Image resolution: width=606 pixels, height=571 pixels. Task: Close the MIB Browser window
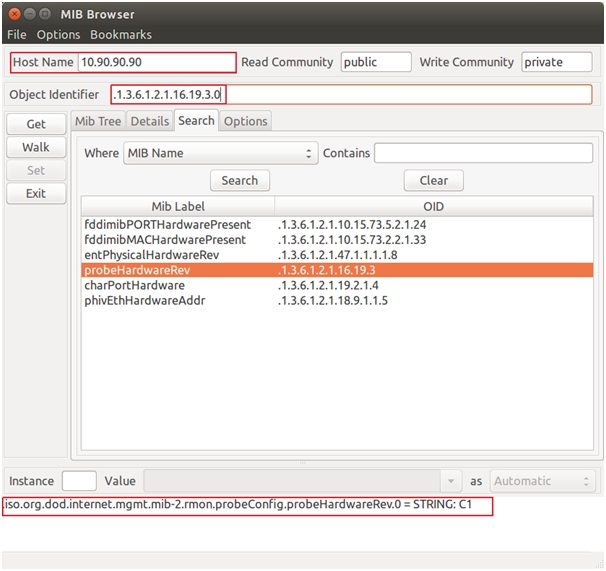tap(13, 14)
